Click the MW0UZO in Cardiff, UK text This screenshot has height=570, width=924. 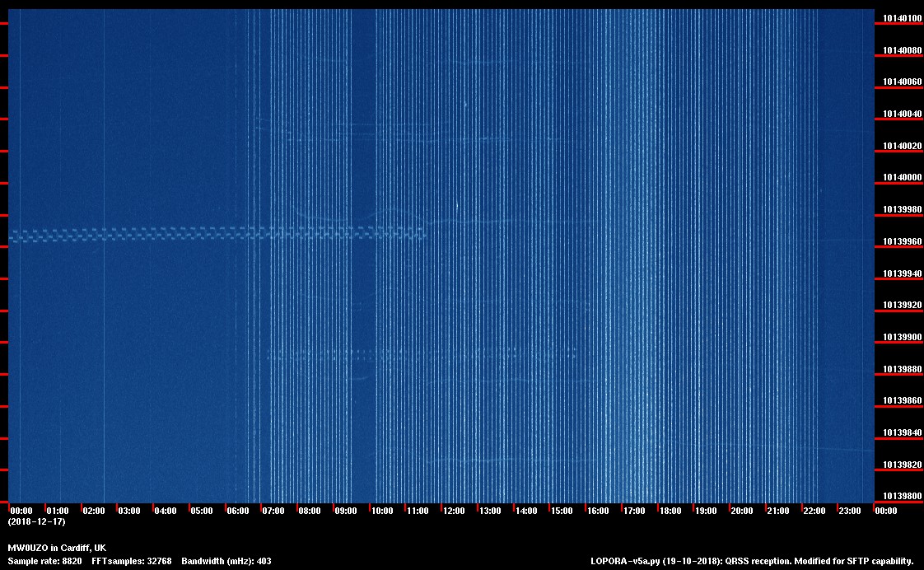click(x=57, y=548)
